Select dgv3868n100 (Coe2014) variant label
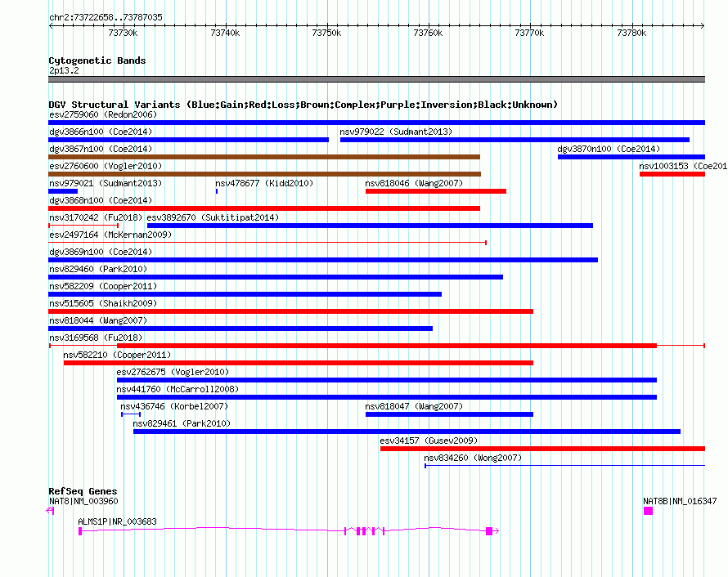Image resolution: width=728 pixels, height=577 pixels. tap(101, 200)
